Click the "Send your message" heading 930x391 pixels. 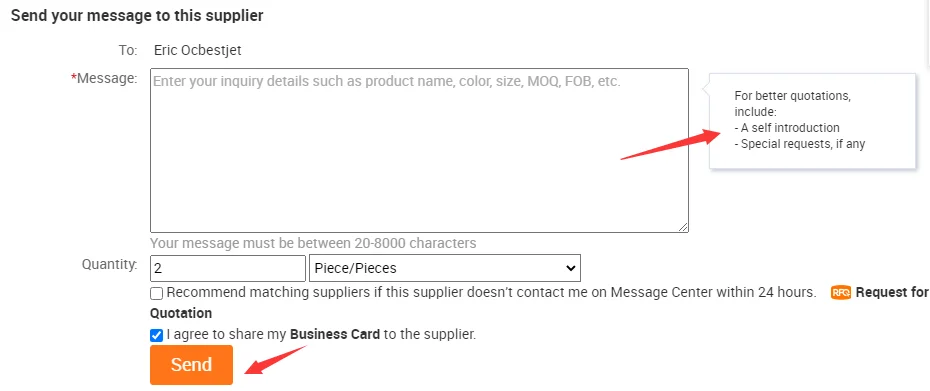click(x=137, y=15)
